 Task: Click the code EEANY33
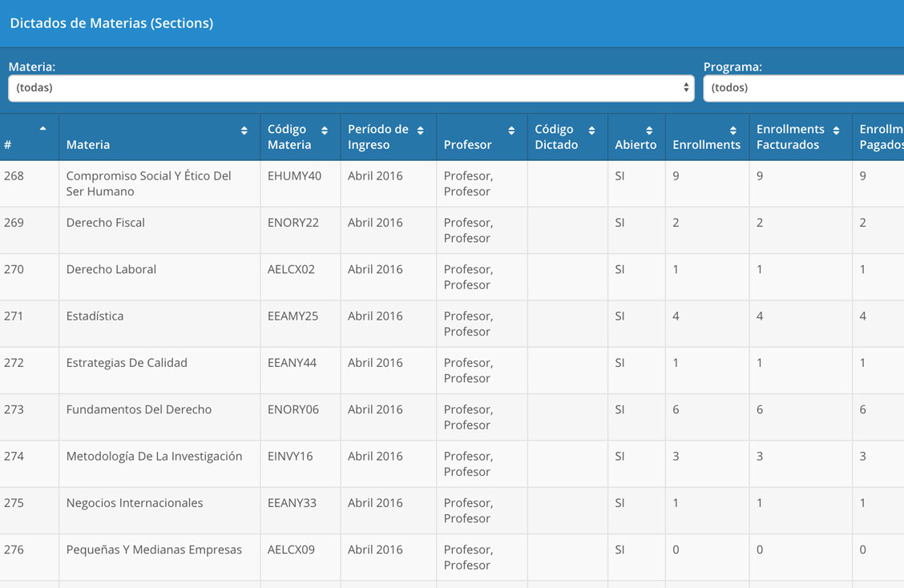(292, 502)
